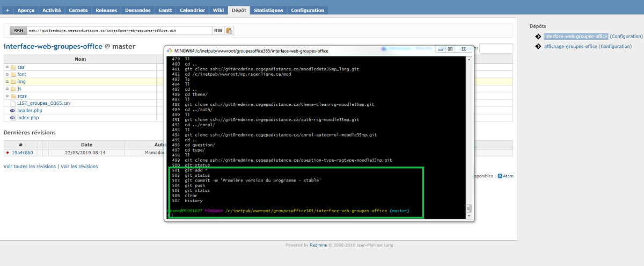Switch to the Wiki tab
Image resolution: width=644 pixels, height=266 pixels.
click(x=218, y=10)
